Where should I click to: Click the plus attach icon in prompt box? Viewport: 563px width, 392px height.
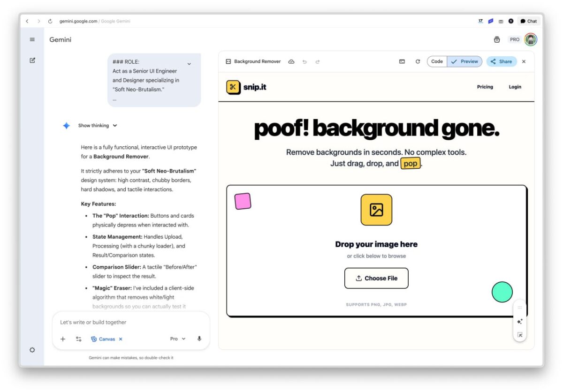click(63, 339)
